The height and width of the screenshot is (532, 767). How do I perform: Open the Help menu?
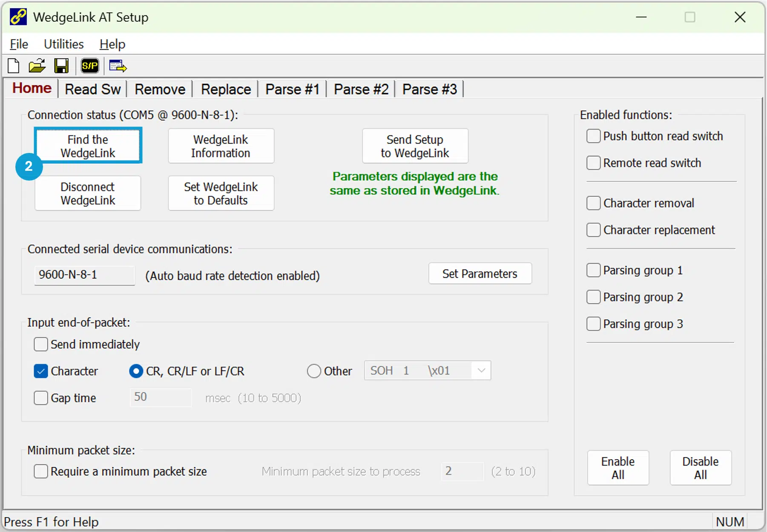112,44
